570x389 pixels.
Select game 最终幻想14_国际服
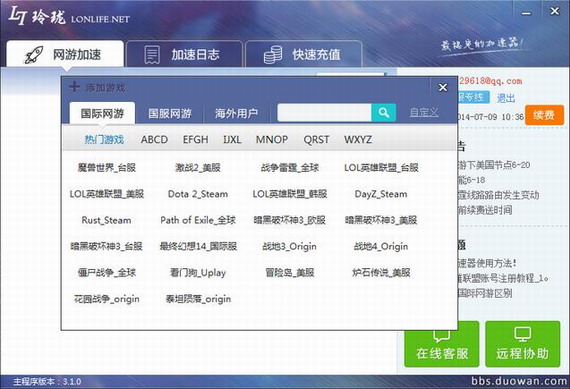pos(198,246)
